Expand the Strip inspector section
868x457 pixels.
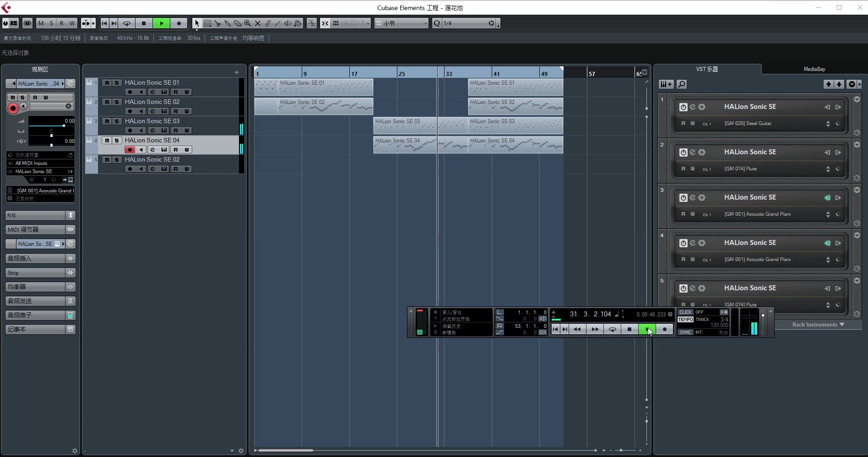pos(35,272)
